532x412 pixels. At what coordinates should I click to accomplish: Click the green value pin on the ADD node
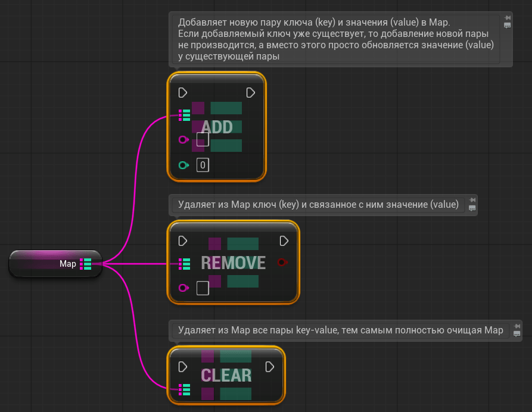tap(182, 165)
